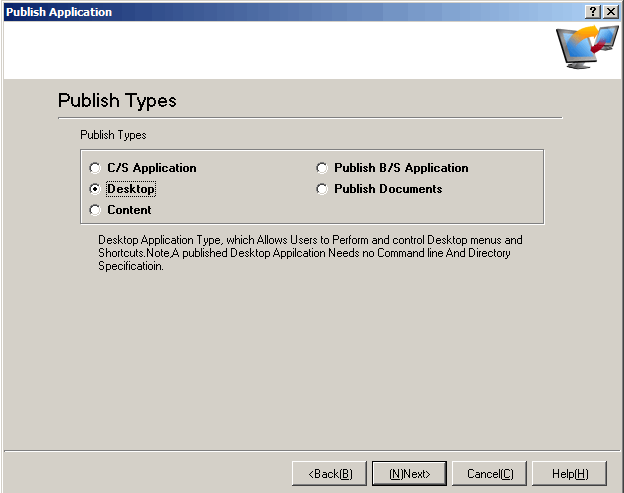Click the 'C/S Application' label text
Image resolution: width=624 pixels, height=493 pixels.
tap(152, 168)
